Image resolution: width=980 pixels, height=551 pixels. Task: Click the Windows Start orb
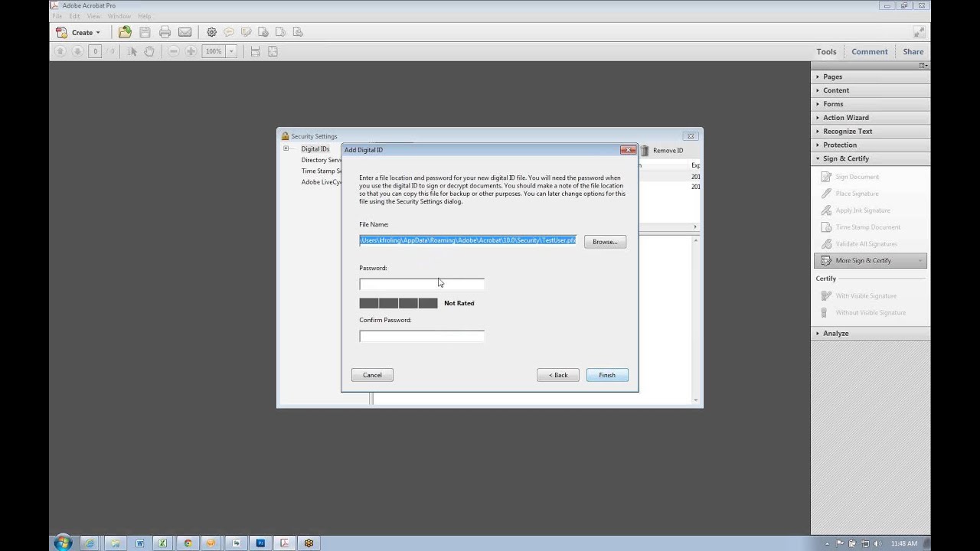[62, 543]
